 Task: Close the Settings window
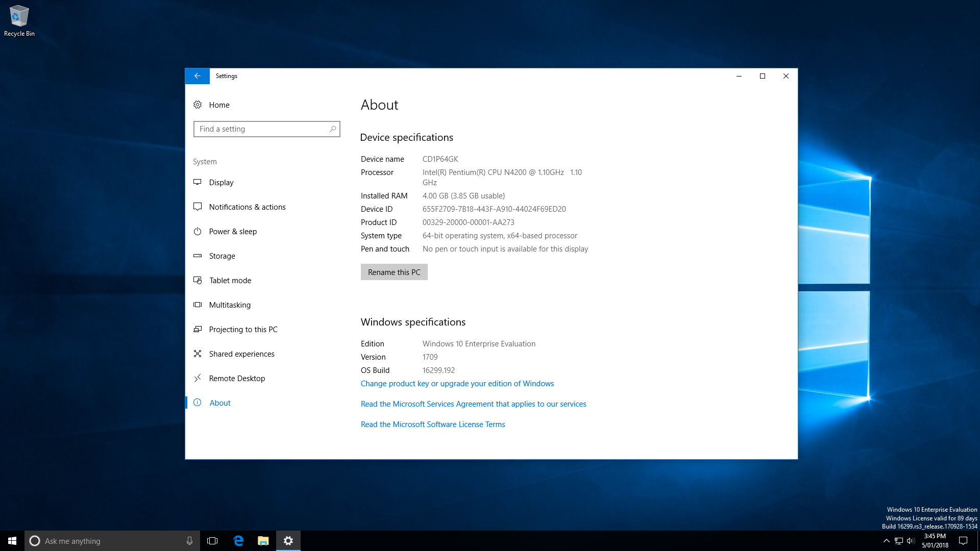[x=786, y=76]
